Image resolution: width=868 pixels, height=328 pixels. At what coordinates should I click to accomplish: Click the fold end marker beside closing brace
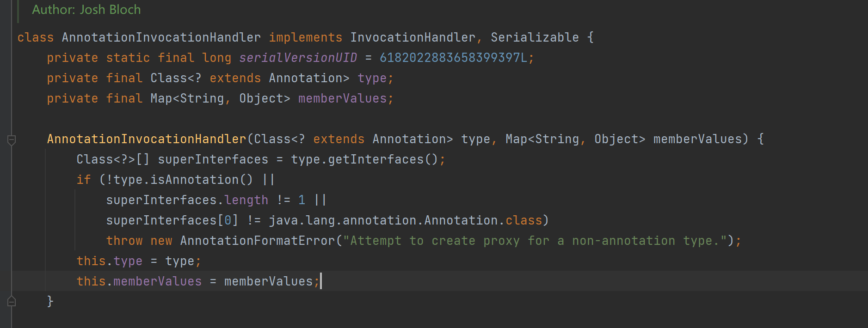[x=12, y=302]
